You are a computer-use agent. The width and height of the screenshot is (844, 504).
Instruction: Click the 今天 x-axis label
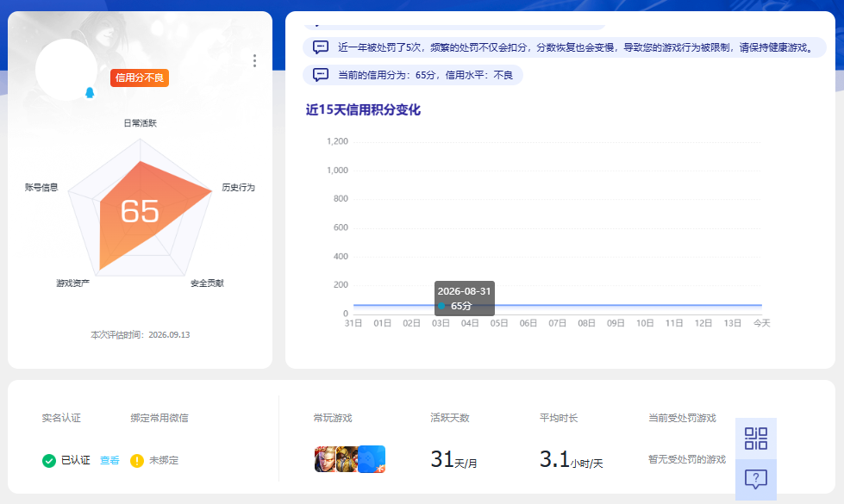761,323
